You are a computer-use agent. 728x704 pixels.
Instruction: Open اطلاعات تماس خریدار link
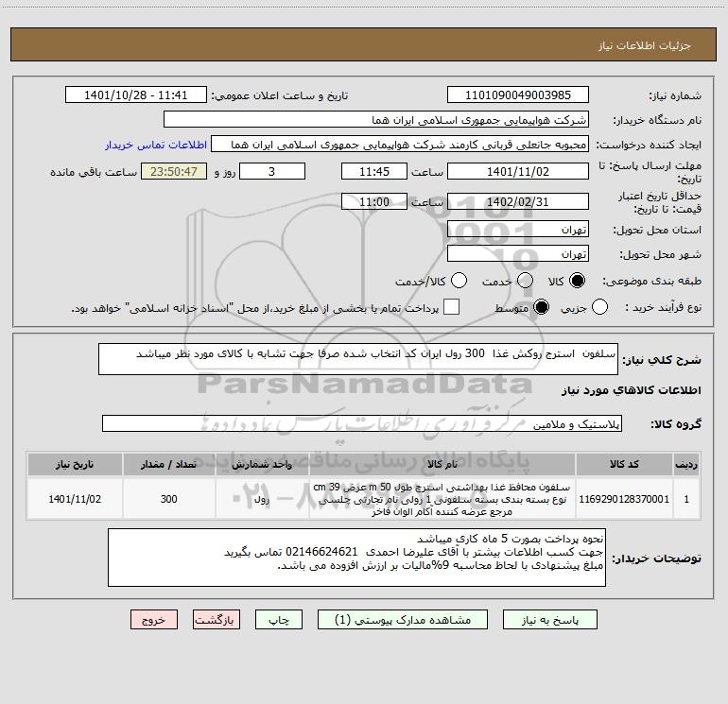(x=156, y=145)
